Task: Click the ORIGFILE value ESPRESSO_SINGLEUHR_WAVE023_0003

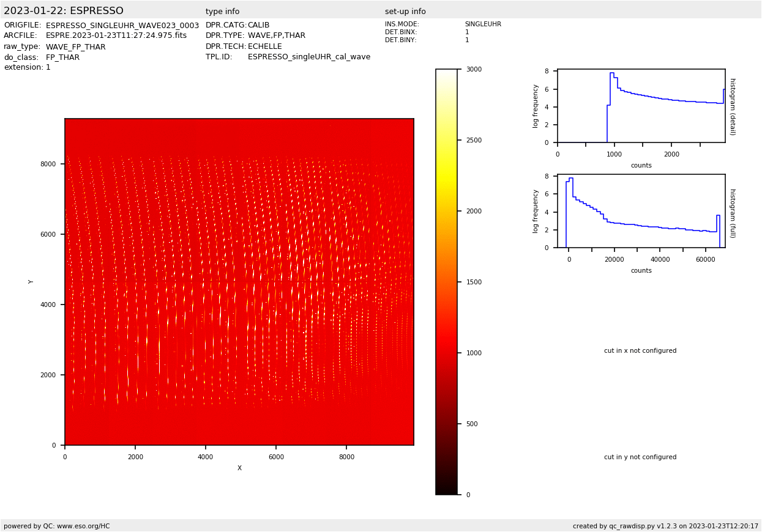Action: tap(122, 26)
